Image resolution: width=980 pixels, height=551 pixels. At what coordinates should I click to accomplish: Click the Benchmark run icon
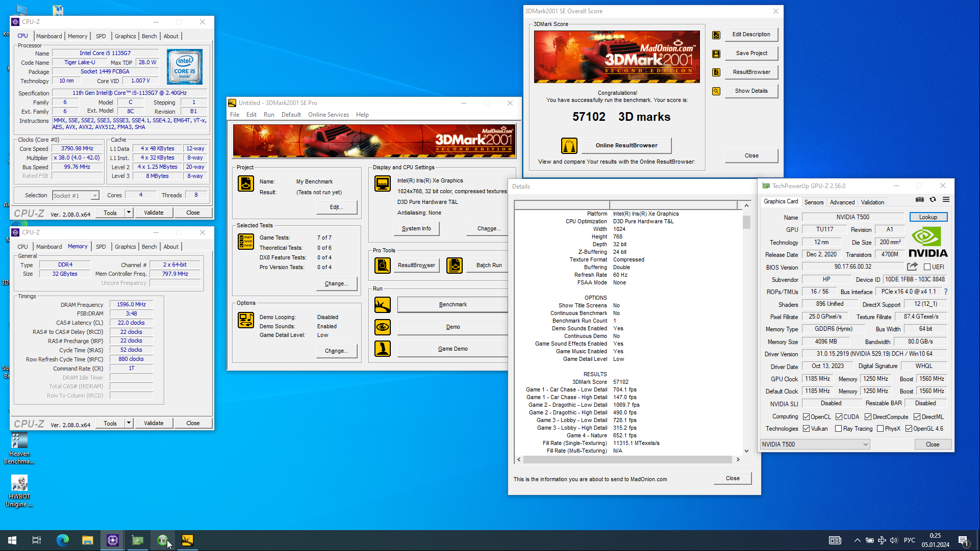(x=383, y=305)
